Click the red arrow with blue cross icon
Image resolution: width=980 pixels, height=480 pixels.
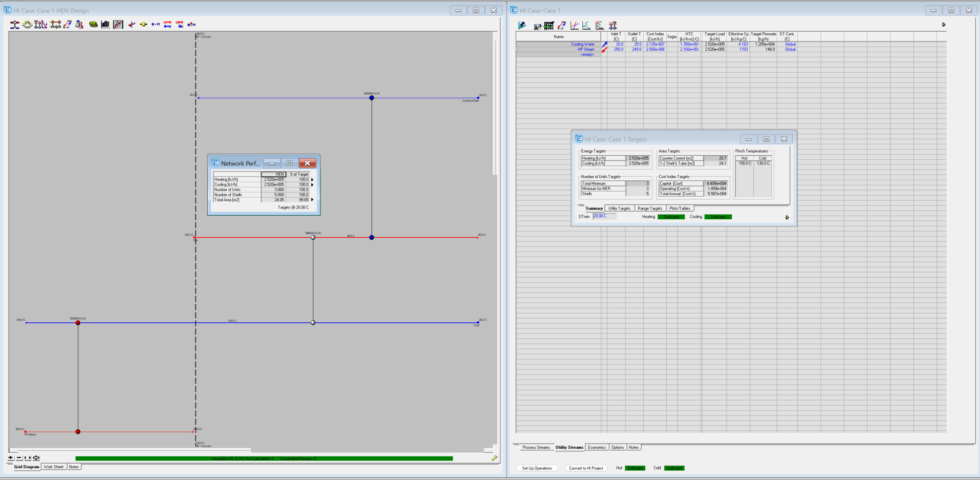coord(132,25)
